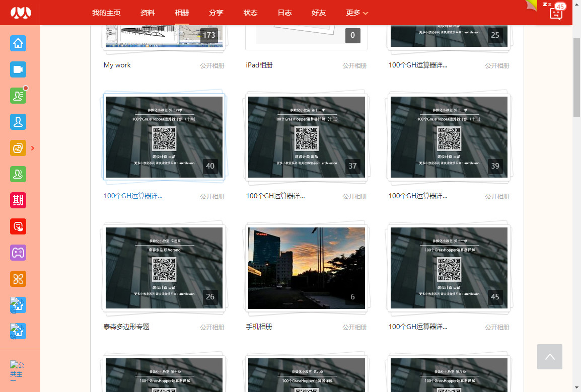Click the vertical page scrollbar thumb
Image resolution: width=581 pixels, height=392 pixels.
(x=576, y=77)
